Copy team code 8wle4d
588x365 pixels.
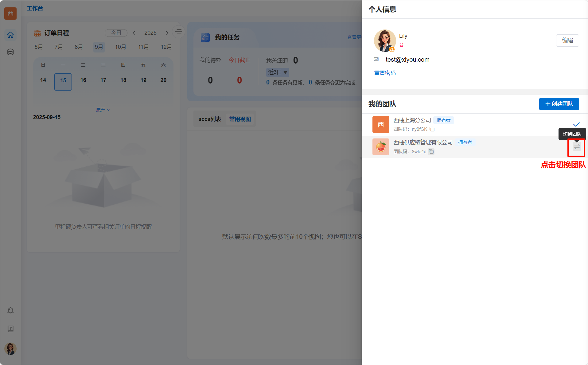431,152
